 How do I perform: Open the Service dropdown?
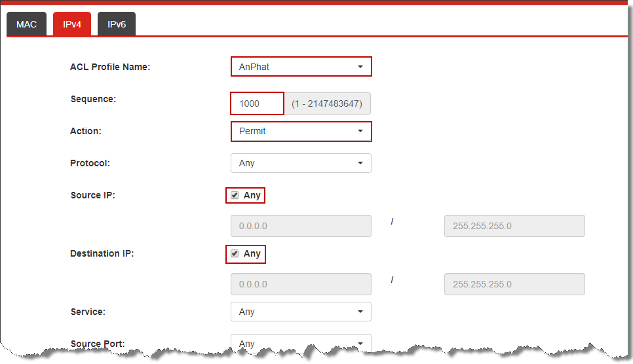[x=301, y=312]
